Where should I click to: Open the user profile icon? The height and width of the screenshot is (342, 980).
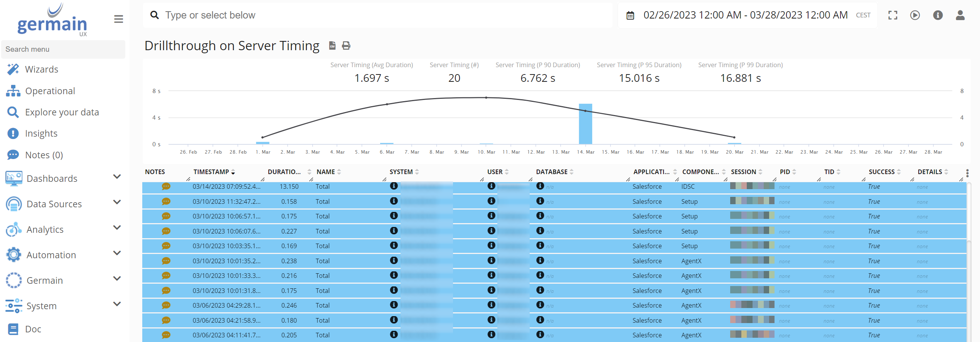[x=960, y=15]
